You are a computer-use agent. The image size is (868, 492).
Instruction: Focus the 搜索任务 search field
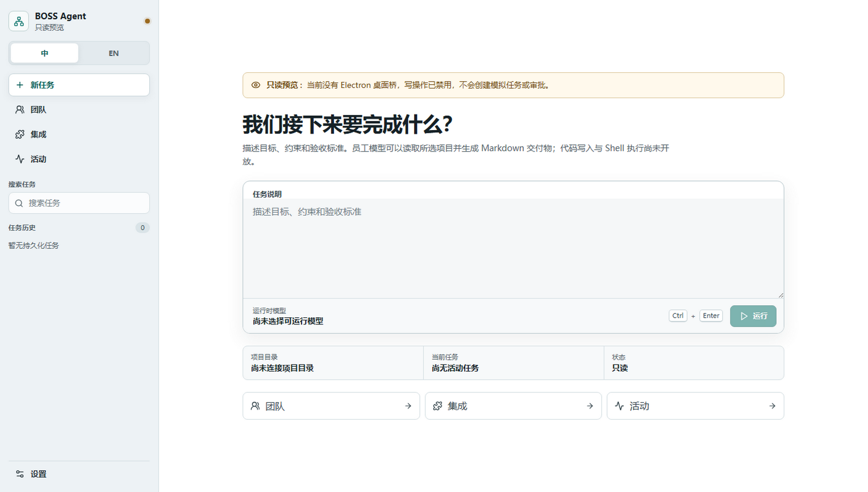tap(79, 203)
